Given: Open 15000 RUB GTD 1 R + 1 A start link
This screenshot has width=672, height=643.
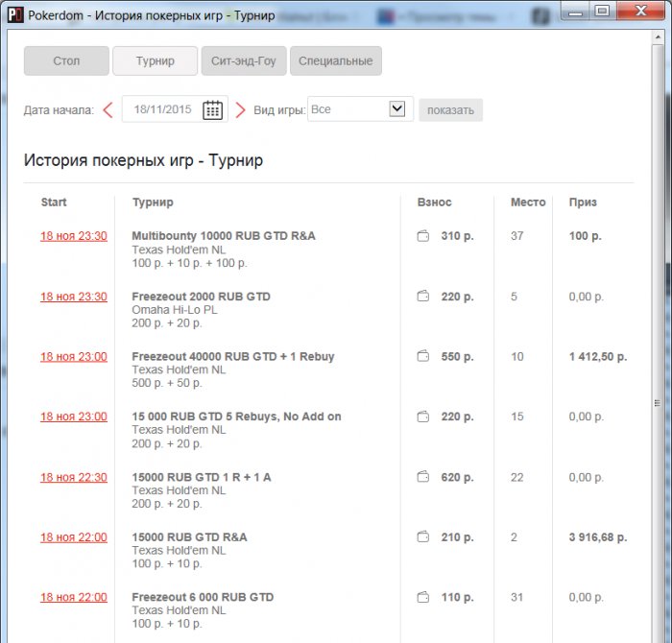Looking at the screenshot, I should click(74, 477).
